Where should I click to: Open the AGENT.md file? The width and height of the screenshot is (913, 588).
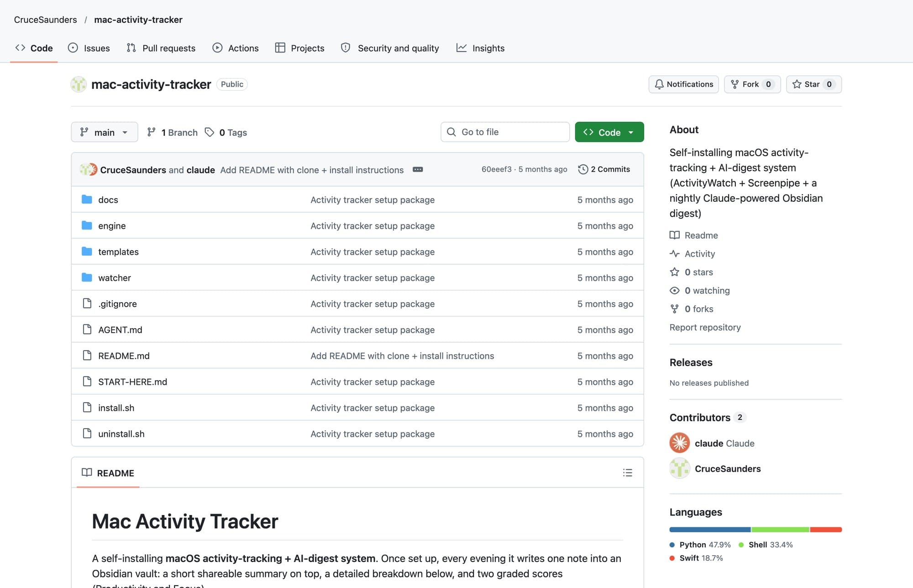[x=120, y=330]
